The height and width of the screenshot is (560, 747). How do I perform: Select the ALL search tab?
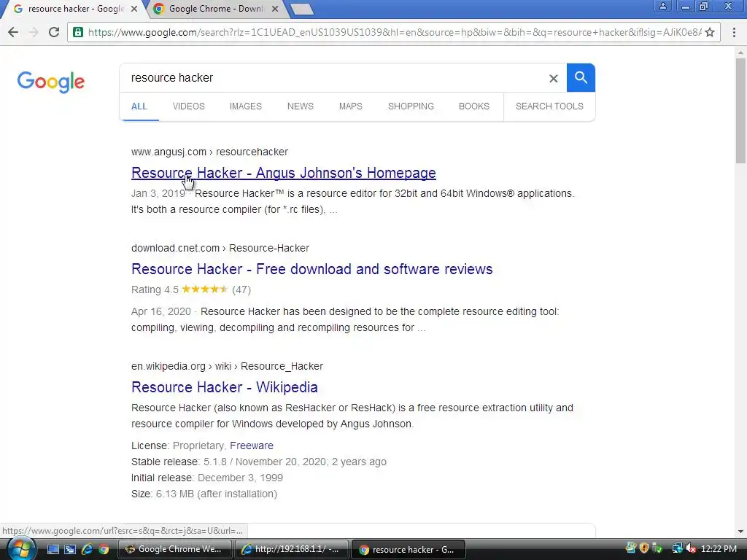click(139, 106)
